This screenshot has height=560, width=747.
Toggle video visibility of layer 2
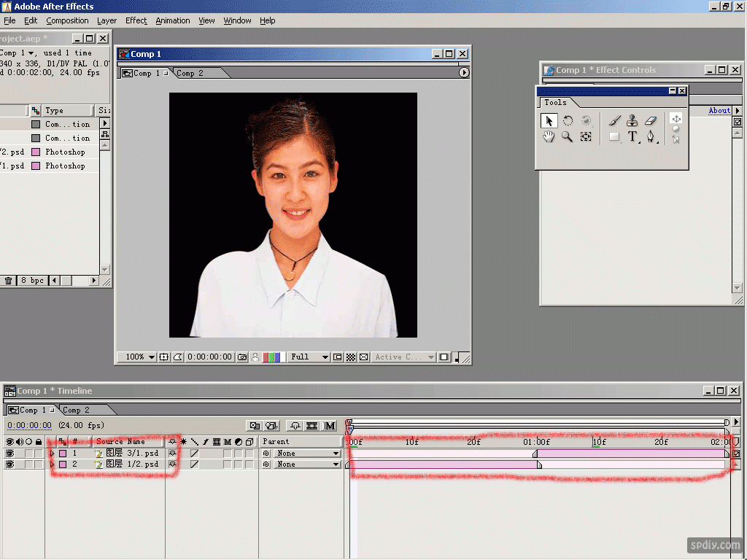tap(9, 464)
